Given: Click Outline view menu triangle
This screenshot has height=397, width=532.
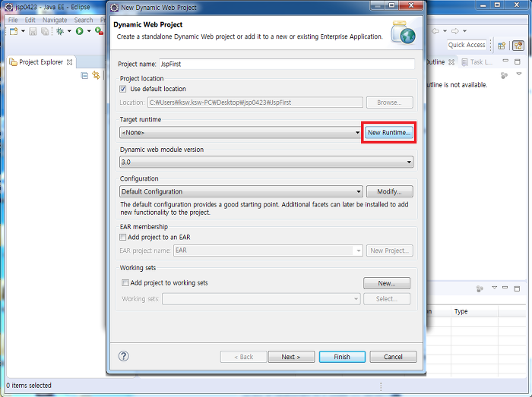Looking at the screenshot, I should tap(519, 74).
